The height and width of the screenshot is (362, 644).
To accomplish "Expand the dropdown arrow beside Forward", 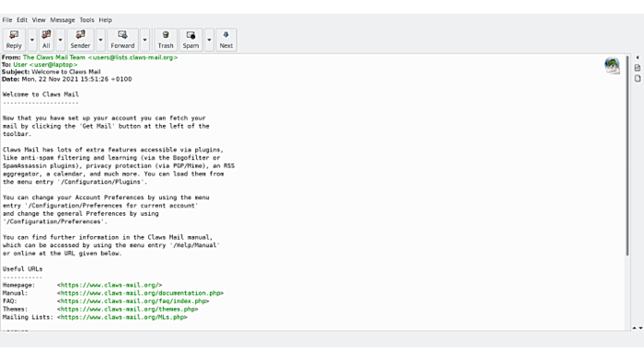I will point(144,40).
